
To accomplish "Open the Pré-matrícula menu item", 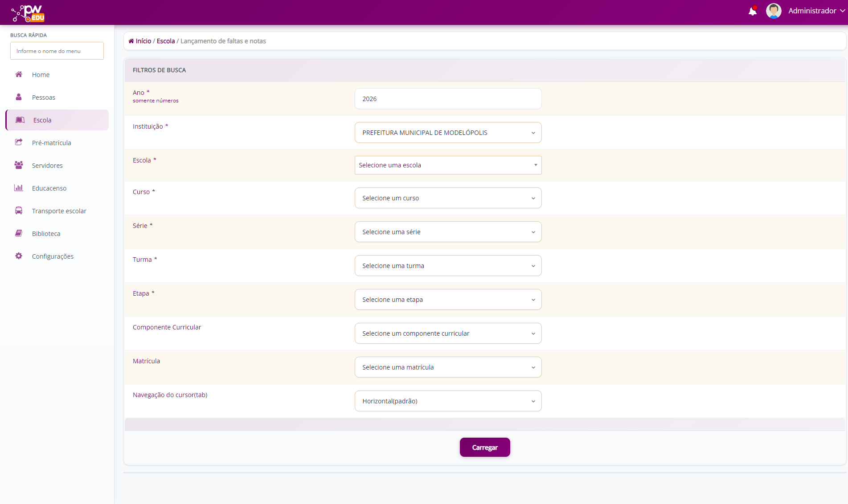I will 51,143.
